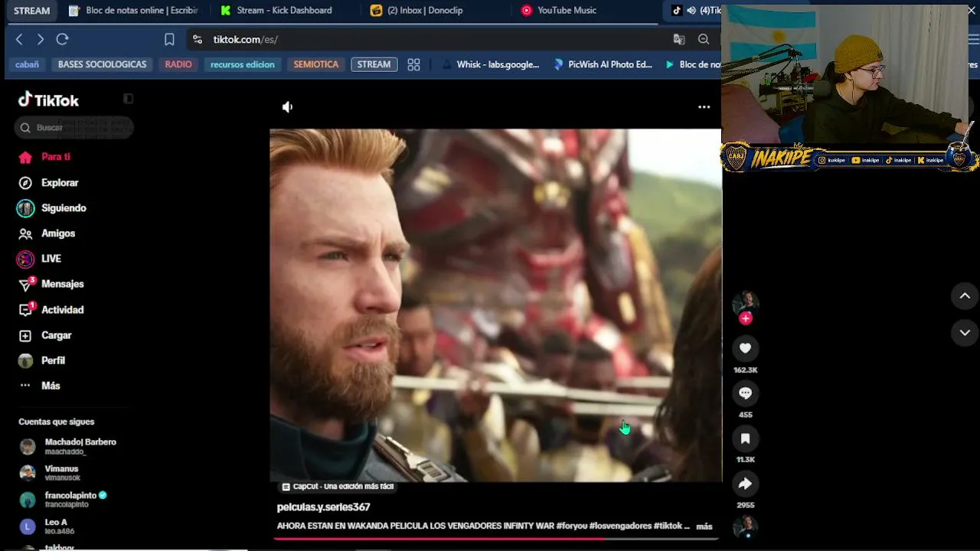
Task: Open the Whisk - labs.google bookmark
Action: (491, 64)
